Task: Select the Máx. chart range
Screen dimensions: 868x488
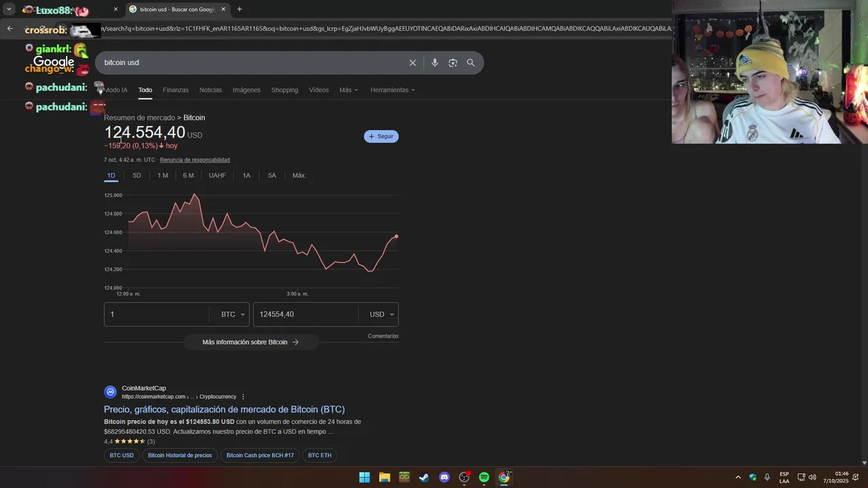Action: pyautogui.click(x=299, y=176)
